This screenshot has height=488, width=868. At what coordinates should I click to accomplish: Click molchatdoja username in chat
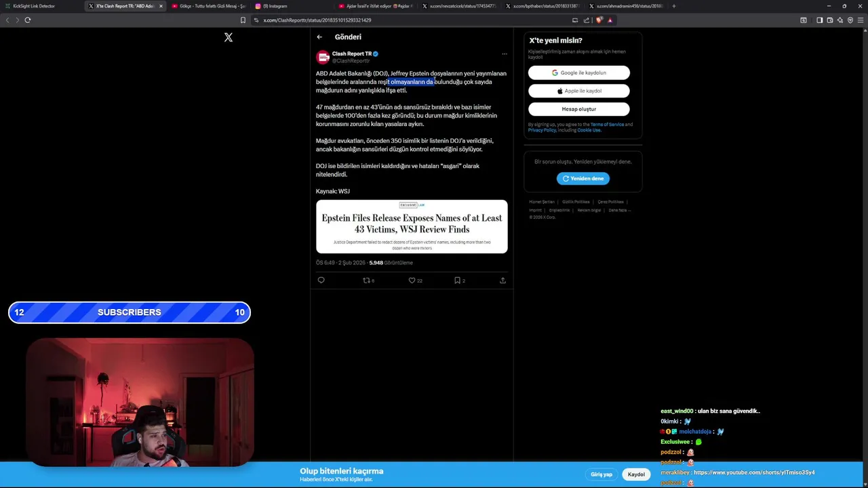pos(695,432)
